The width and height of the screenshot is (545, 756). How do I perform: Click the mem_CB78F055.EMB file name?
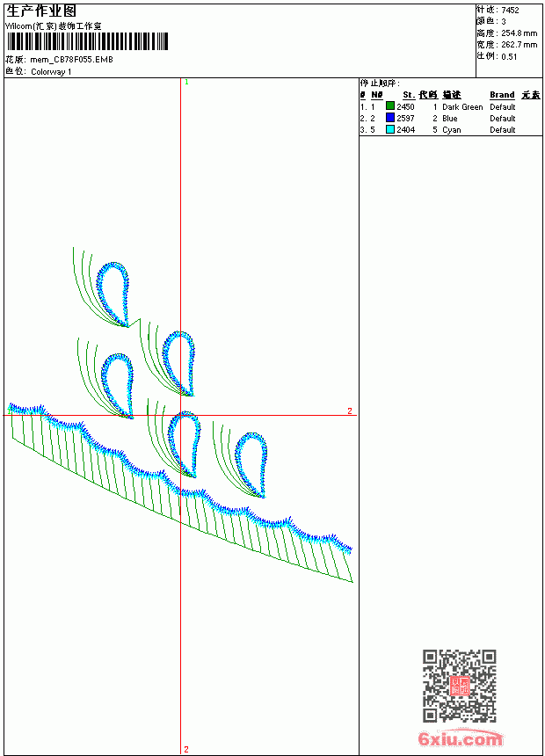coord(71,60)
